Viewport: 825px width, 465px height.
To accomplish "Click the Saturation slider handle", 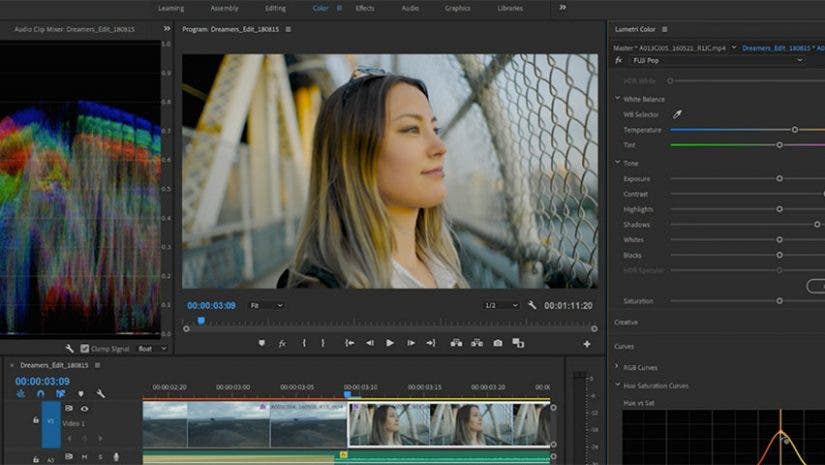I will point(780,301).
